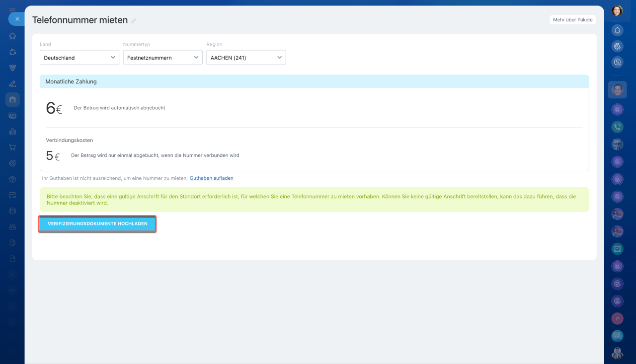The height and width of the screenshot is (364, 636).
Task: Click Verifizierungsdokumente hochladen button
Action: [x=97, y=224]
